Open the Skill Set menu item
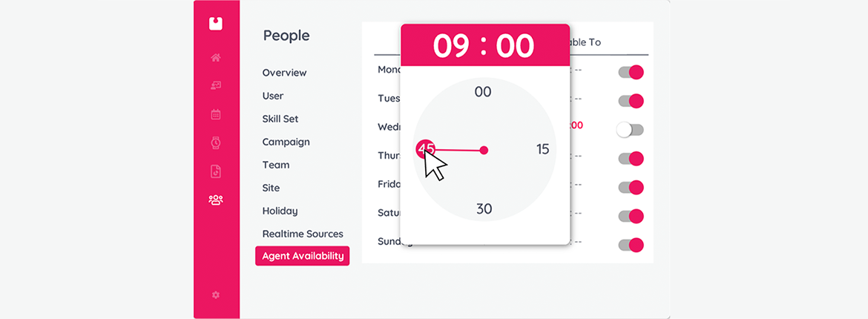The height and width of the screenshot is (319, 868). (280, 119)
